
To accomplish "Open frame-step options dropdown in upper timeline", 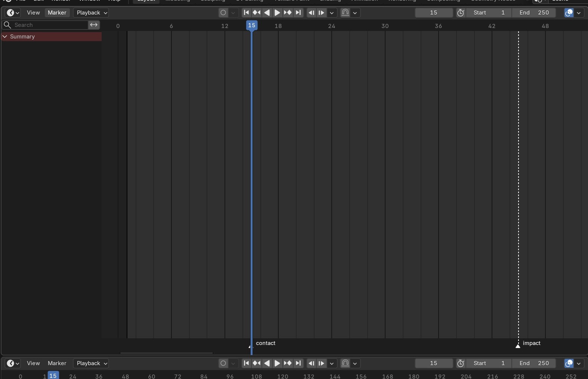I will click(x=332, y=13).
